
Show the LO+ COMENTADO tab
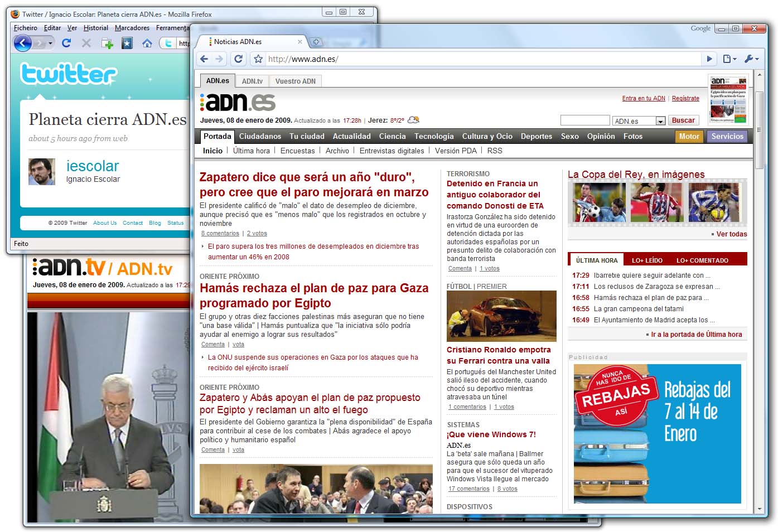pyautogui.click(x=702, y=260)
